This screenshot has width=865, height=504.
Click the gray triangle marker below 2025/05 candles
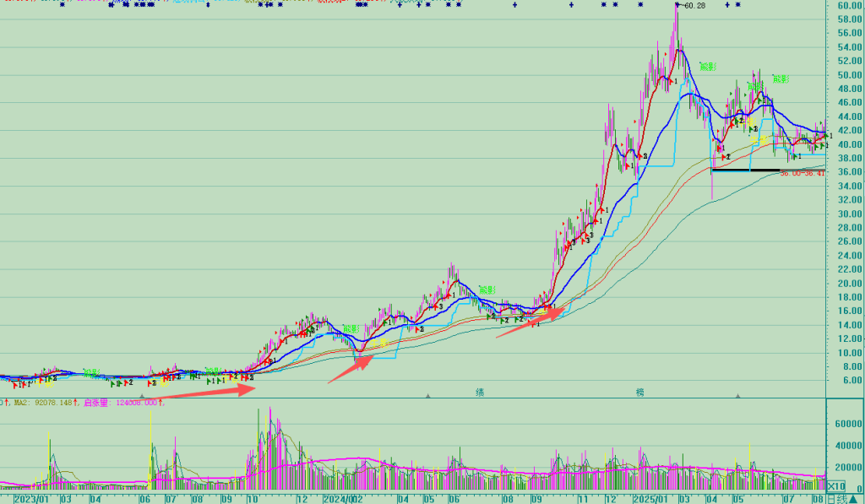738,394
